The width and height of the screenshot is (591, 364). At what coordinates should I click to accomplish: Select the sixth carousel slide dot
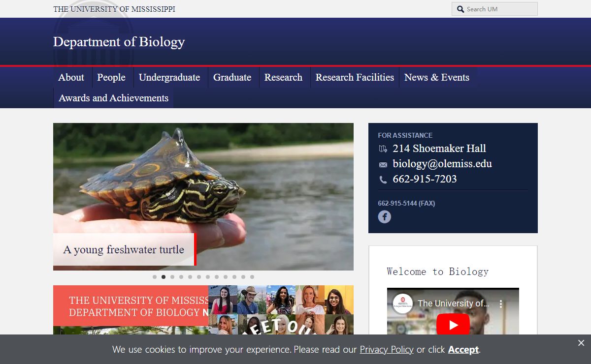coord(199,277)
